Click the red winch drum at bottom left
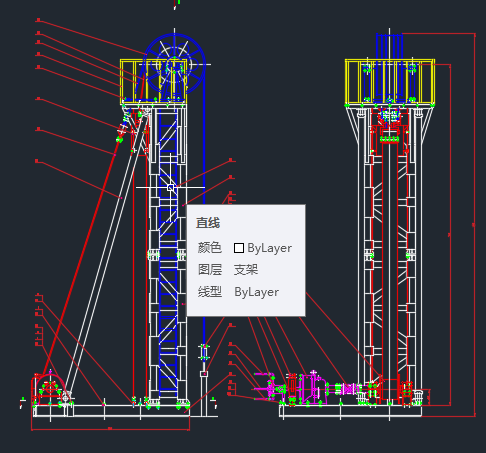Image resolution: width=486 pixels, height=453 pixels. tap(49, 389)
